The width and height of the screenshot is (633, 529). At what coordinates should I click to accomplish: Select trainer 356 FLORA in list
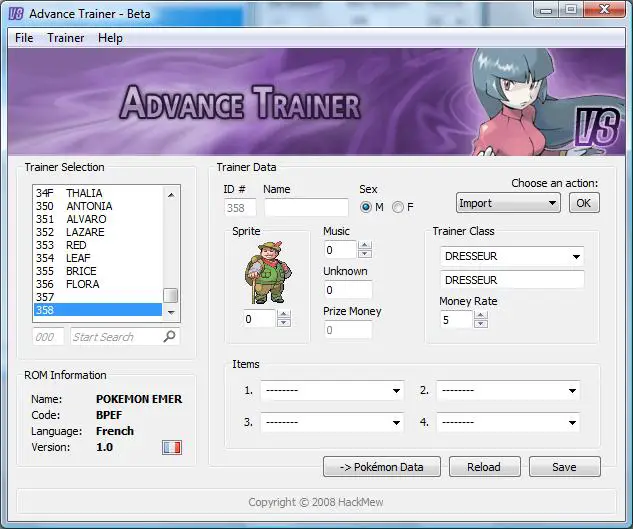(x=98, y=284)
